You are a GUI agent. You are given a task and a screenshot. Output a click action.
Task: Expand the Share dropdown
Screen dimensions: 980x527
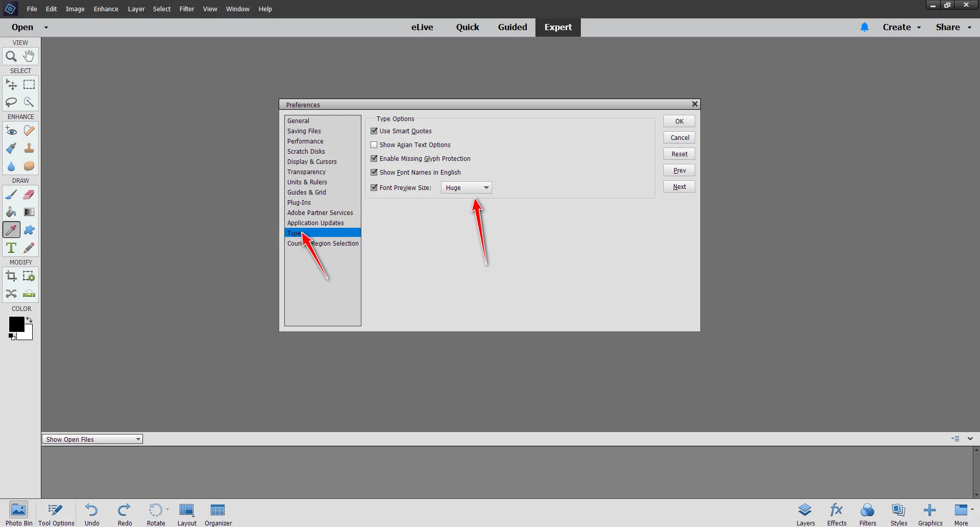(969, 28)
